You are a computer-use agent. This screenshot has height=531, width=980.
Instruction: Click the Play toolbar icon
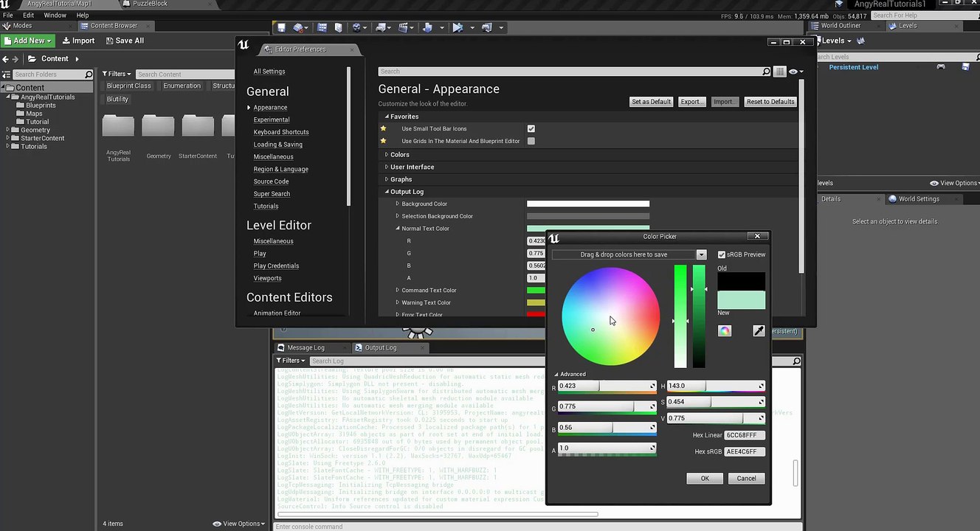click(x=458, y=27)
